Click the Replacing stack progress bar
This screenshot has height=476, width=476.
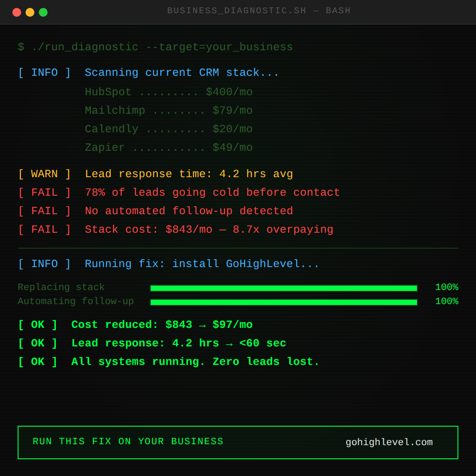pos(284,288)
